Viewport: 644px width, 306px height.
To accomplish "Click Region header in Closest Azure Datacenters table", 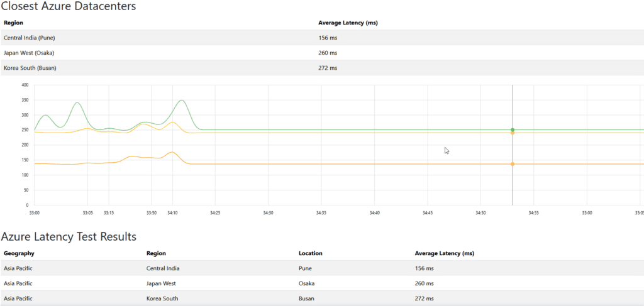I will tap(13, 23).
